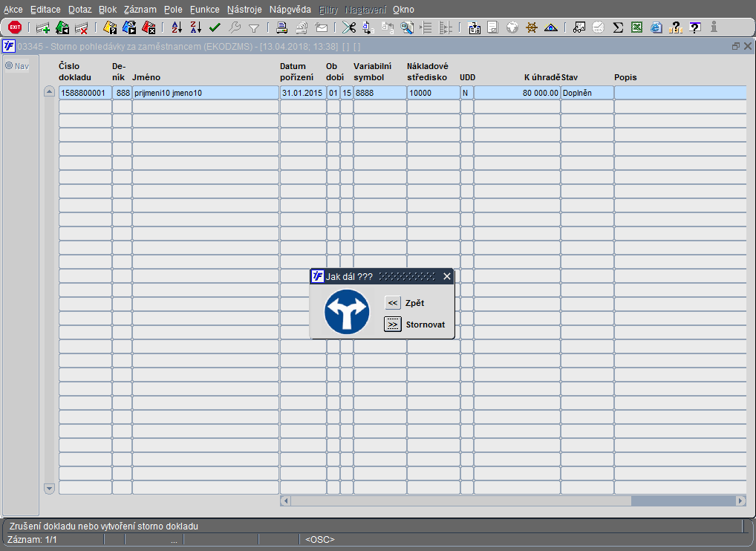Screen dimensions: 756x551
Task: Add a new record with green plus icon
Action: click(x=43, y=28)
